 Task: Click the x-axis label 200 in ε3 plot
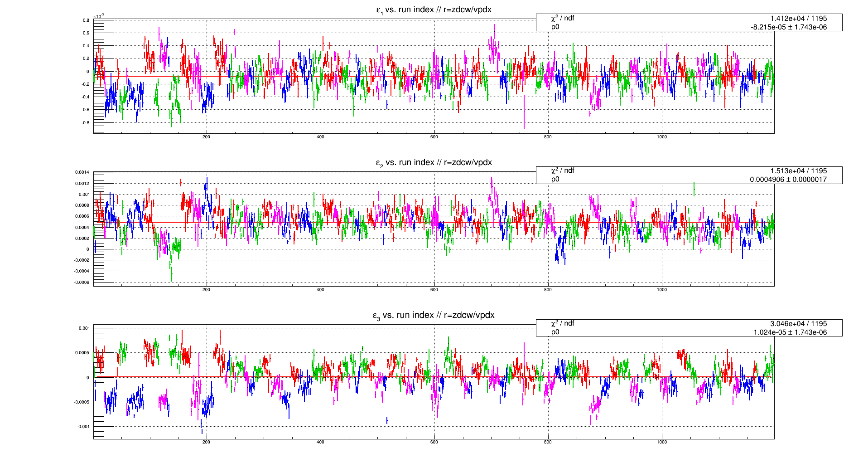[207, 442]
